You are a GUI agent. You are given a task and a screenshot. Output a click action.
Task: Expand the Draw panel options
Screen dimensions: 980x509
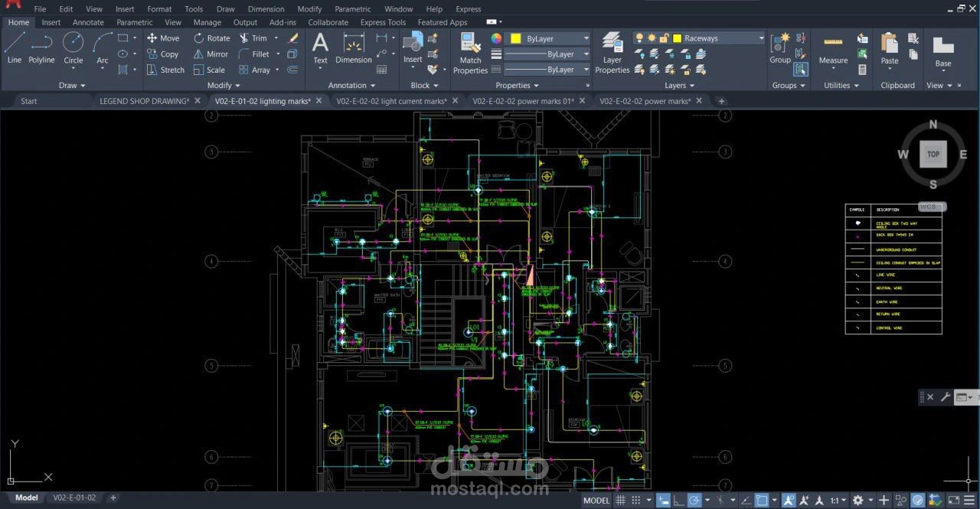[x=72, y=85]
